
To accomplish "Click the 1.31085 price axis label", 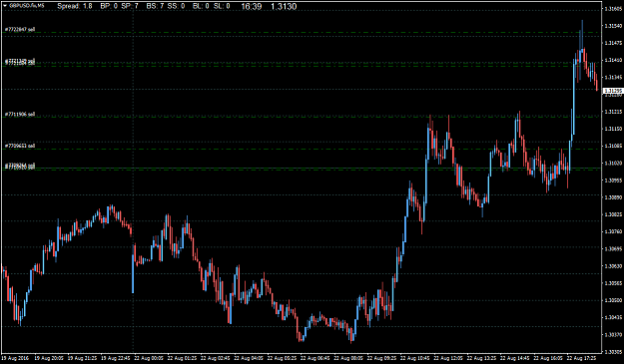I will [613, 146].
